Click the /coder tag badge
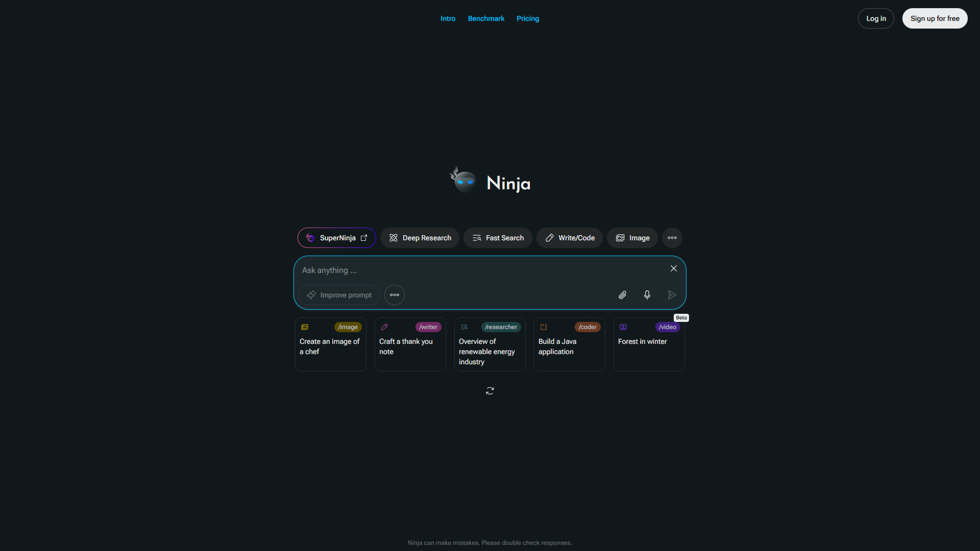The image size is (980, 551). [x=587, y=327]
